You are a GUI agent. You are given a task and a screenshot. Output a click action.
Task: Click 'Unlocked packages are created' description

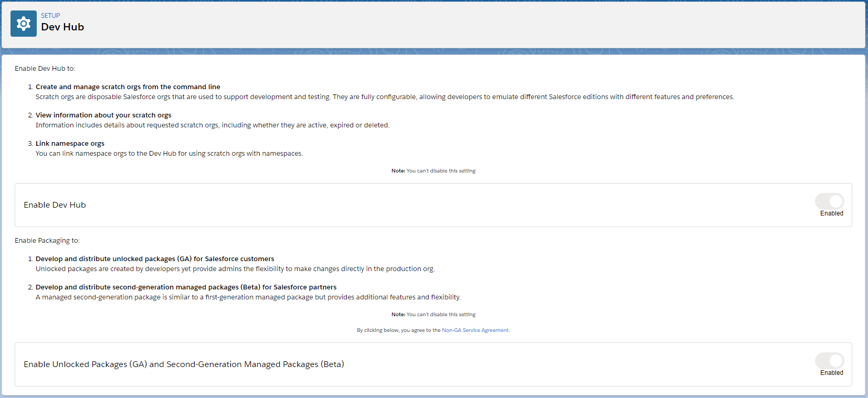[235, 269]
